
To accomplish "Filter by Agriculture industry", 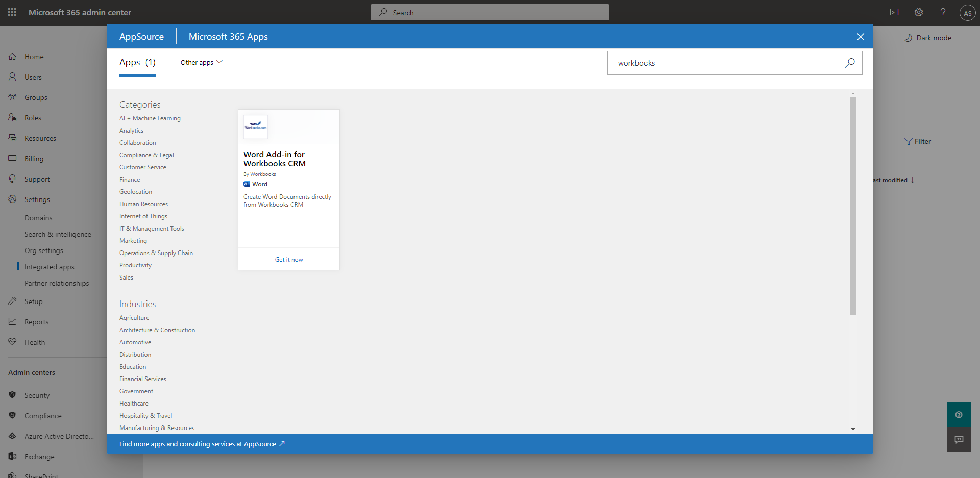I will (134, 318).
